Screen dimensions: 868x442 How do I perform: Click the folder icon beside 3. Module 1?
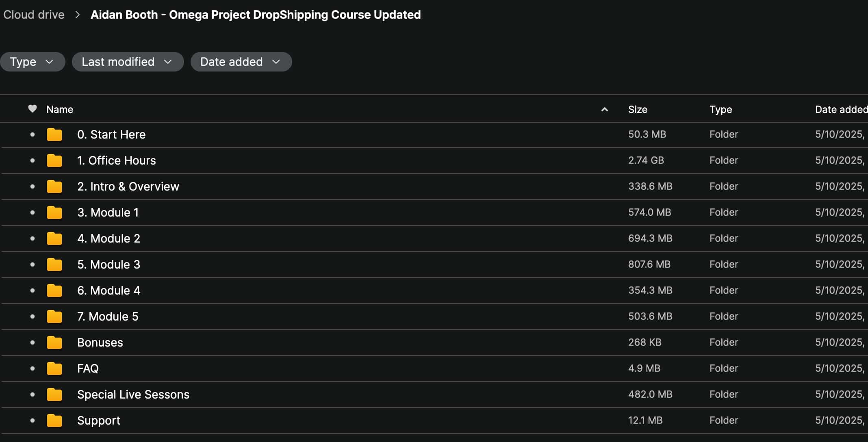54,212
